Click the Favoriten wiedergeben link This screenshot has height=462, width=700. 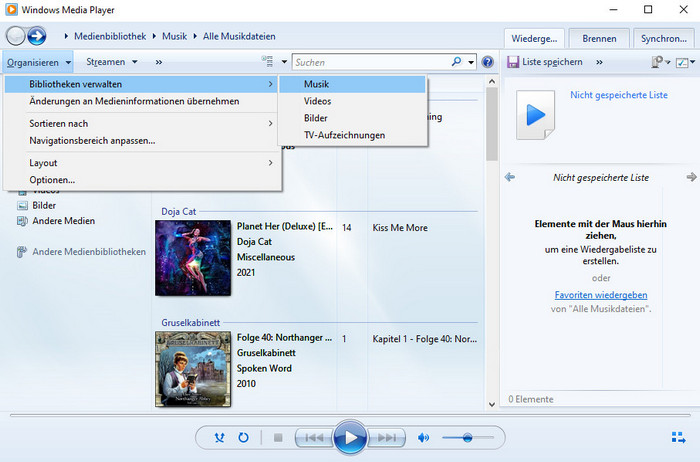pyautogui.click(x=601, y=295)
